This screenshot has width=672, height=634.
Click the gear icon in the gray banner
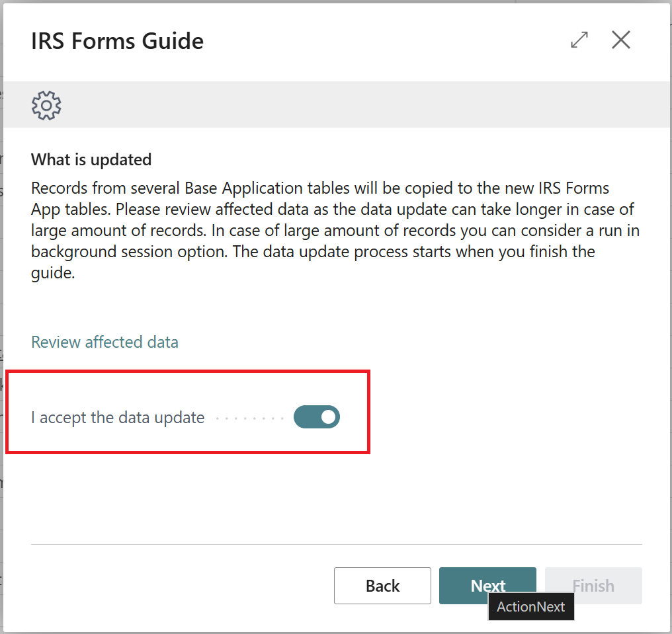tap(46, 105)
